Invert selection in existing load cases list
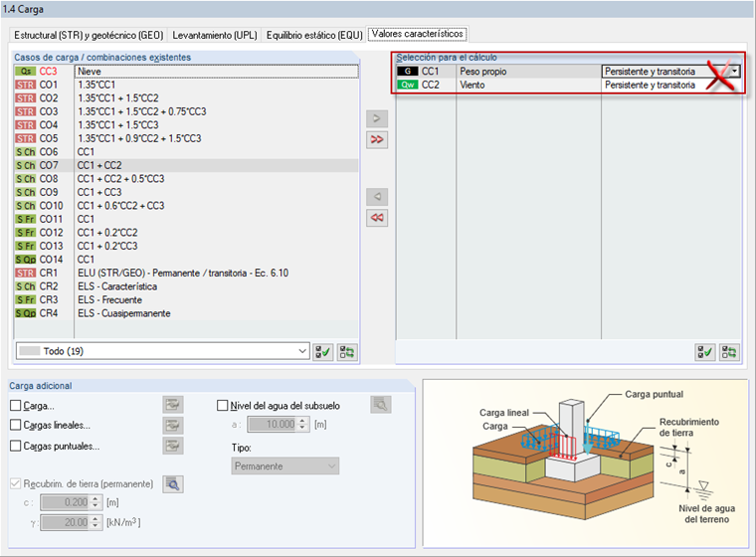The width and height of the screenshot is (756, 557). tap(347, 352)
